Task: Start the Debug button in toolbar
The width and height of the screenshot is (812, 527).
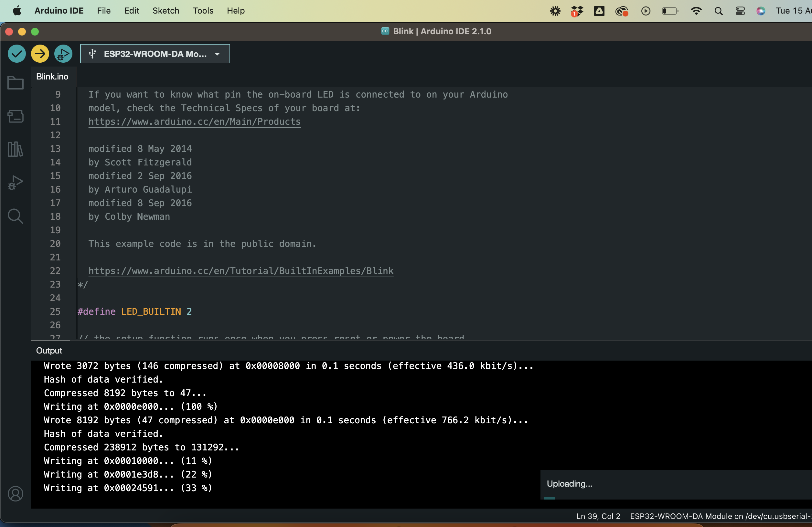Action: click(63, 54)
